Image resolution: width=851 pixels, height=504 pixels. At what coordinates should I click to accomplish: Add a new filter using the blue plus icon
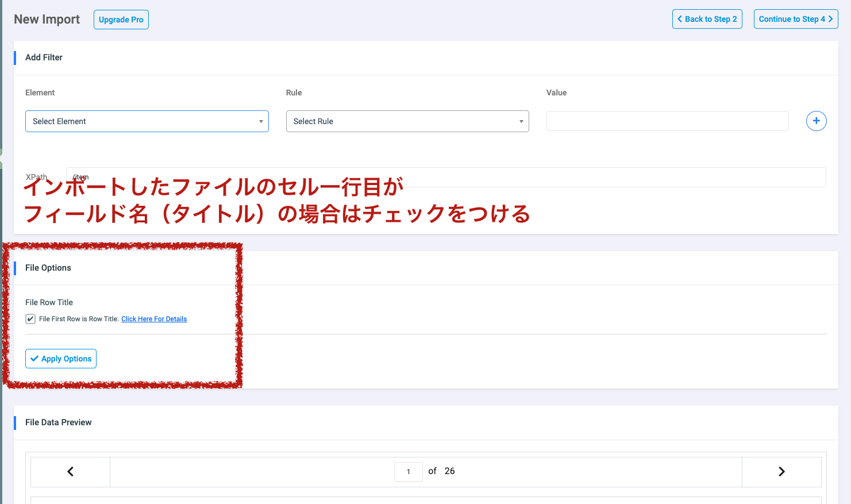click(817, 121)
